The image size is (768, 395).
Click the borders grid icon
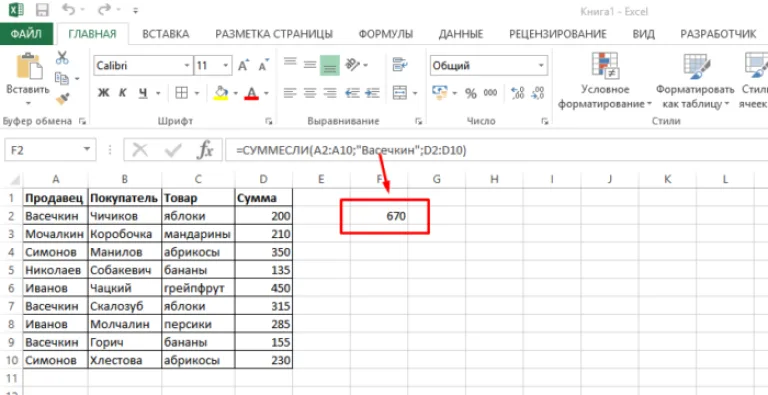click(x=182, y=93)
